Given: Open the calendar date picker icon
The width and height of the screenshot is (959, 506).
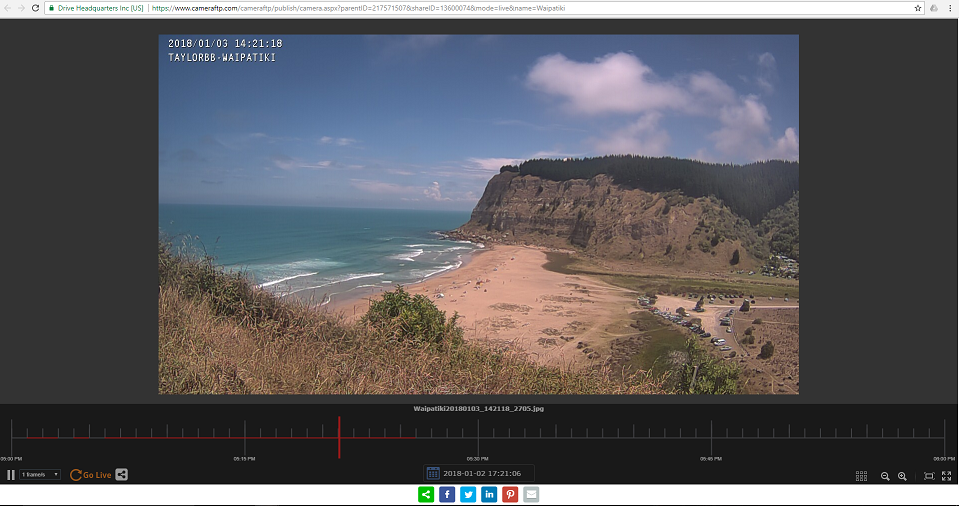Looking at the screenshot, I should pyautogui.click(x=433, y=474).
